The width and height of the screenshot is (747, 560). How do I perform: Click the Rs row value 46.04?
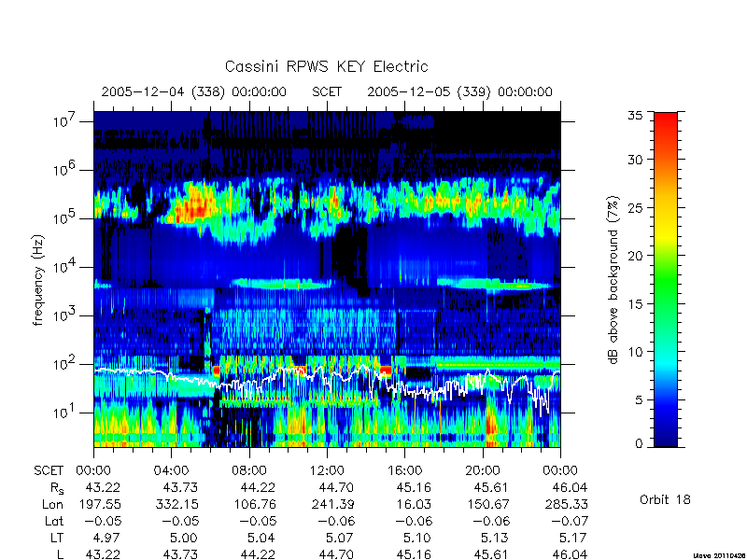click(570, 487)
